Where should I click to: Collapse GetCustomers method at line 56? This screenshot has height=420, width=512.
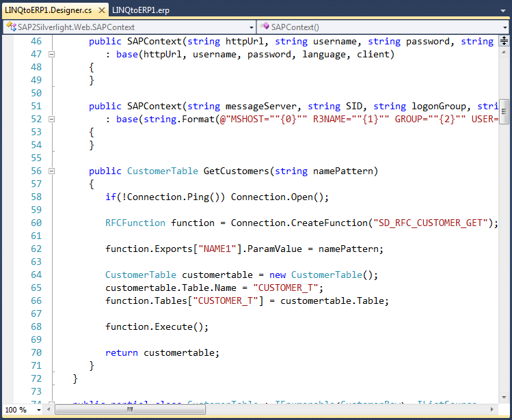51,171
